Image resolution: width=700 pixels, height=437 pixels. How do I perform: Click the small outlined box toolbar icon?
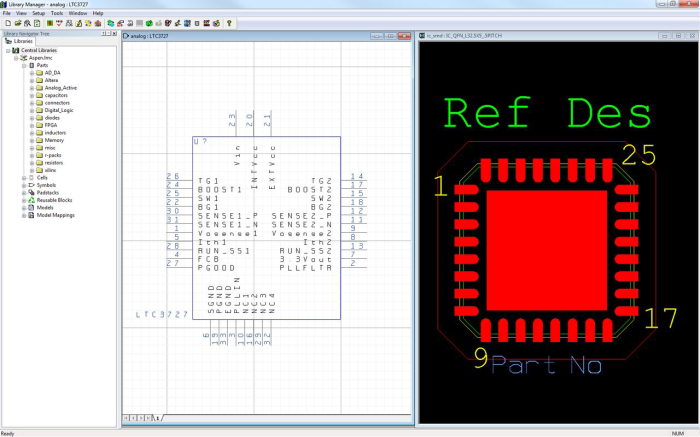click(x=197, y=23)
